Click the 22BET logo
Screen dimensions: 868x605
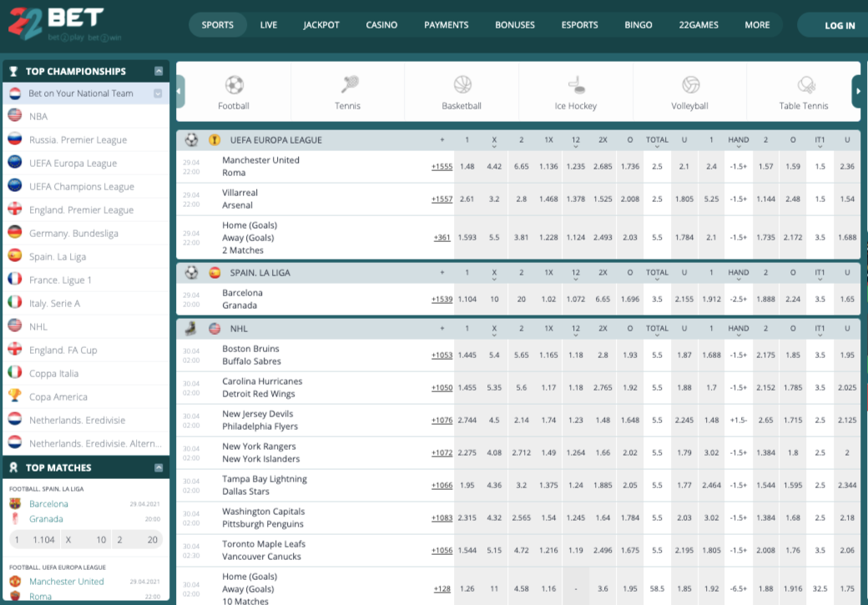64,23
